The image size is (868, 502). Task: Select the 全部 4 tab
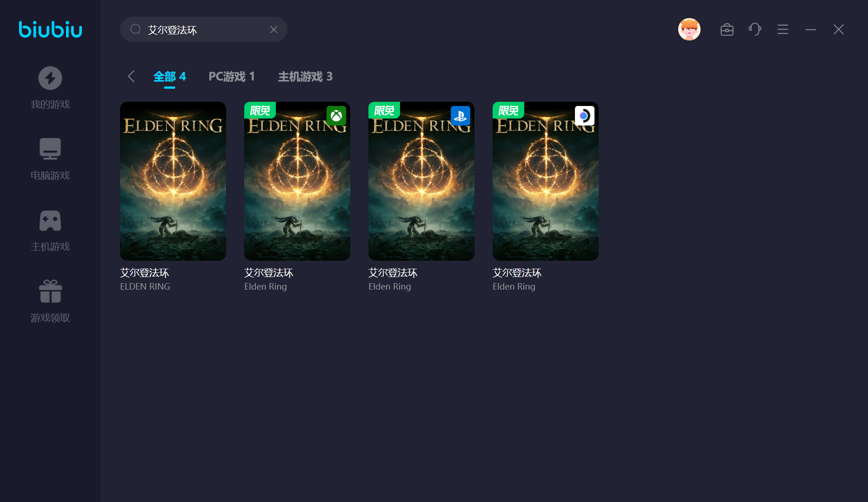click(170, 76)
